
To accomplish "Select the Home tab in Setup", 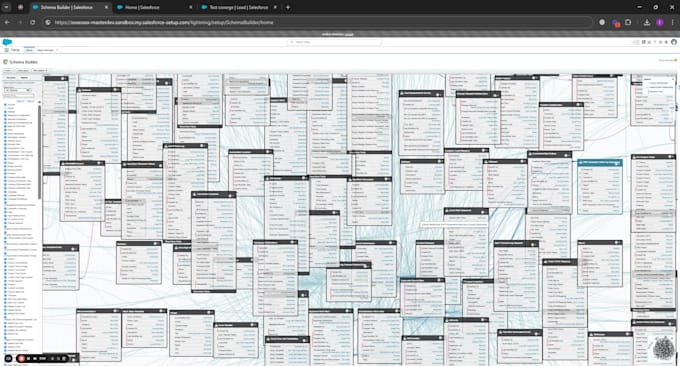I will pos(29,50).
